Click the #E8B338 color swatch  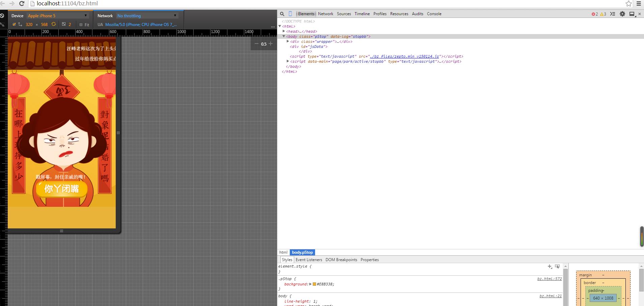pyautogui.click(x=314, y=284)
